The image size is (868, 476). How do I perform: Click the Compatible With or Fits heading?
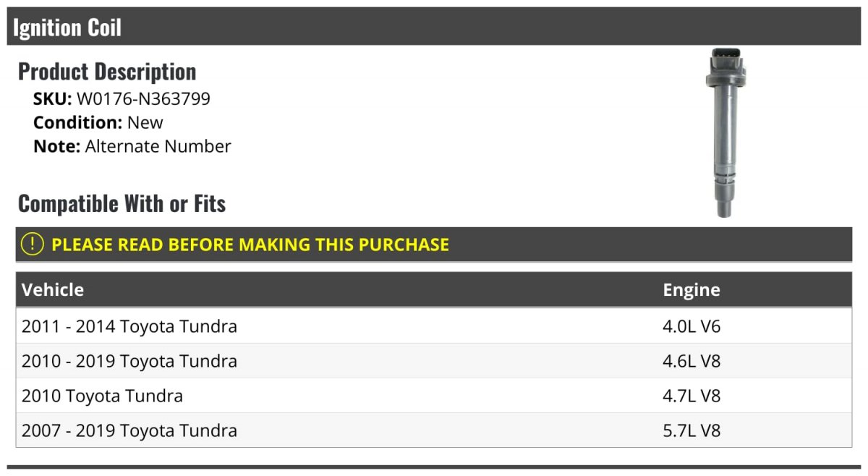coord(122,204)
